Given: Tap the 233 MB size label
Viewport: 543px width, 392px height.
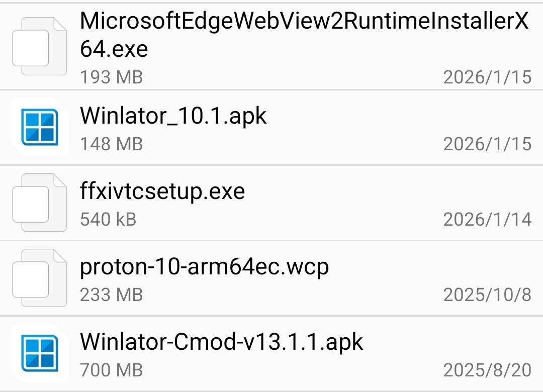Looking at the screenshot, I should tap(111, 295).
